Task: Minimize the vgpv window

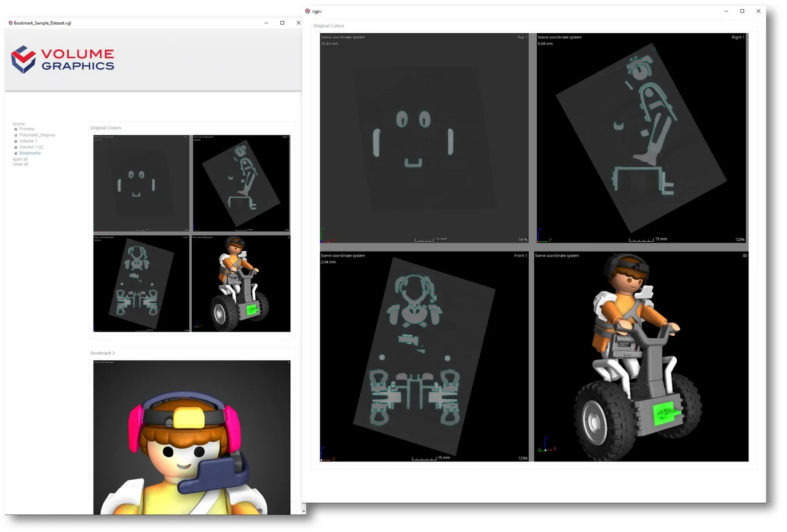Action: 726,11
